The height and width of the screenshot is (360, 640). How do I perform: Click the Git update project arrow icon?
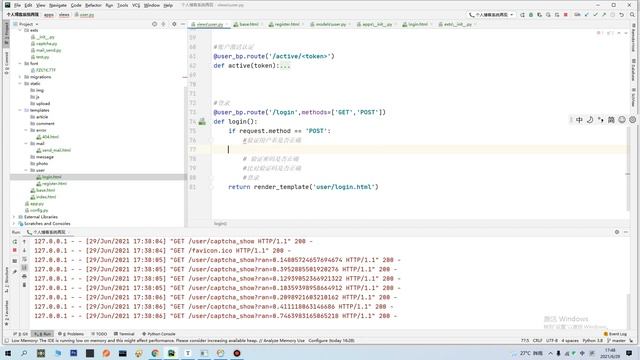pos(587,15)
